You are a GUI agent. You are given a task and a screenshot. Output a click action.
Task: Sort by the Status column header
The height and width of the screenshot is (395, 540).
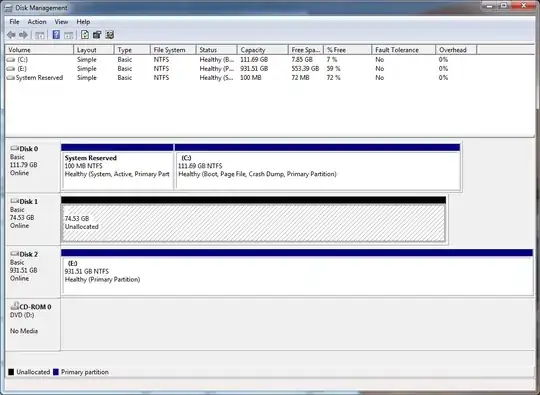[x=217, y=50]
